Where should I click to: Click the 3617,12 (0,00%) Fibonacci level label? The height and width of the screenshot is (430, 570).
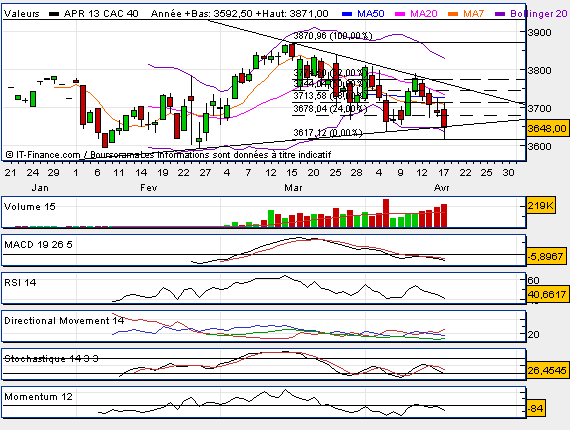point(328,133)
